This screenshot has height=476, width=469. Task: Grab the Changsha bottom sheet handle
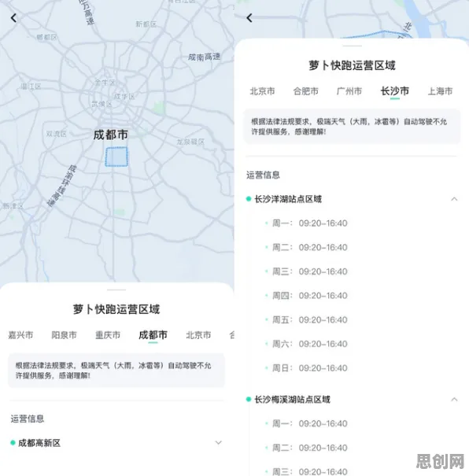pyautogui.click(x=352, y=46)
